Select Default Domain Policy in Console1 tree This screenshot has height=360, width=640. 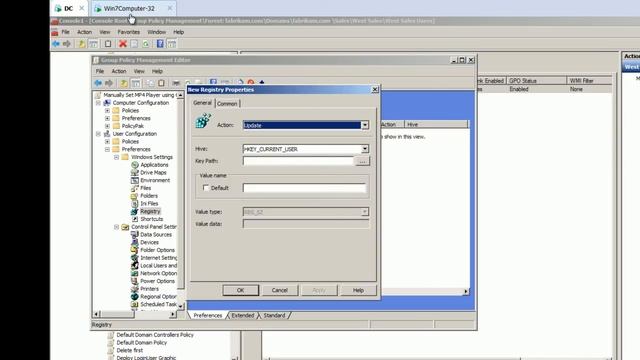pyautogui.click(x=142, y=342)
